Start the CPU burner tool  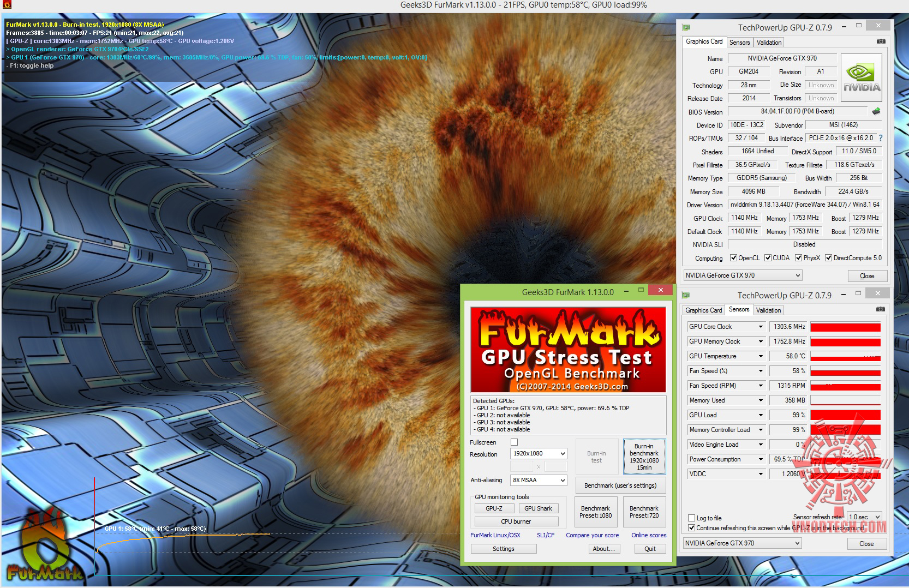(x=516, y=521)
